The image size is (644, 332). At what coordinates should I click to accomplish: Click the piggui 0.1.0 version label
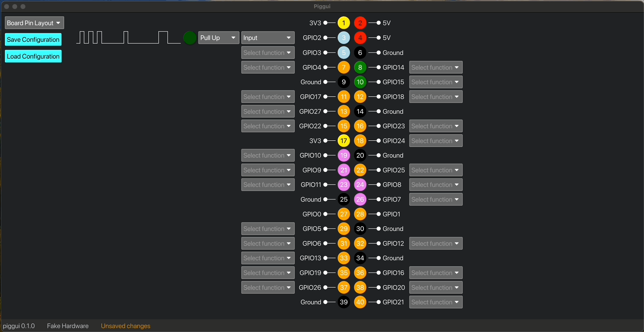click(x=19, y=326)
